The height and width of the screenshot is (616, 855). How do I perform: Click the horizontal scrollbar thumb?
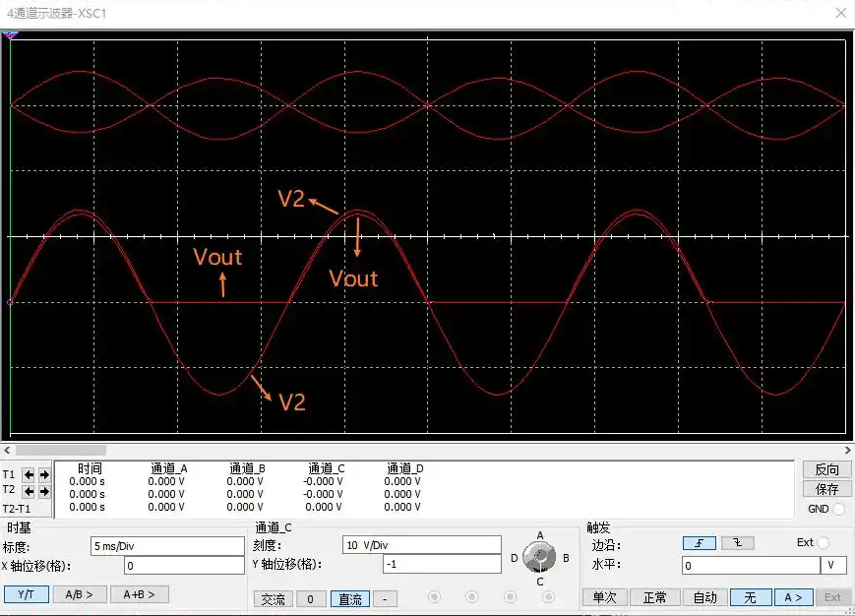coord(61,451)
